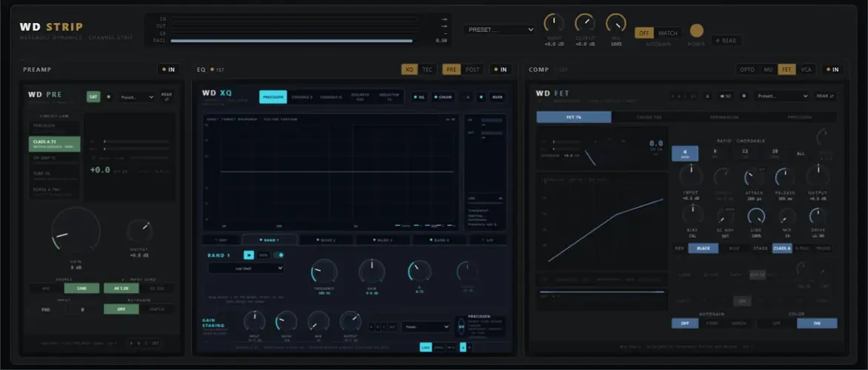
Task: Select the FET 76 model tab
Action: click(x=573, y=117)
